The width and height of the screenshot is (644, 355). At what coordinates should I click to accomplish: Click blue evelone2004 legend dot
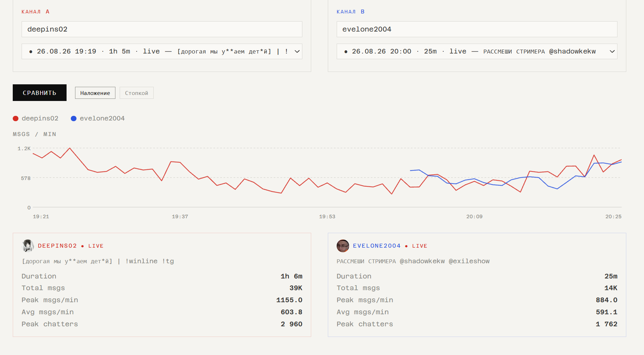coord(74,118)
